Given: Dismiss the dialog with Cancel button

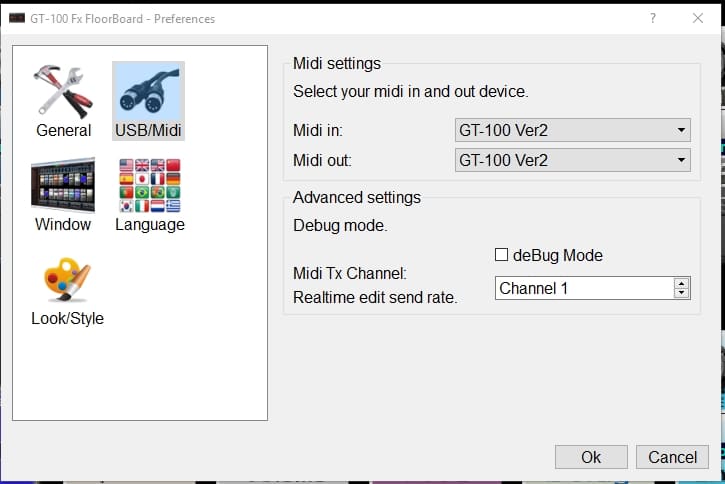Looking at the screenshot, I should pyautogui.click(x=672, y=457).
